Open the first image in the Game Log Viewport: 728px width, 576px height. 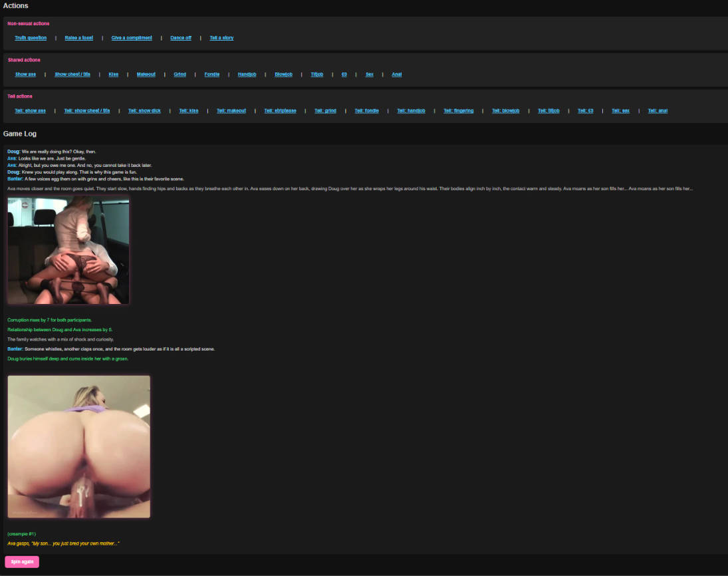[68, 251]
